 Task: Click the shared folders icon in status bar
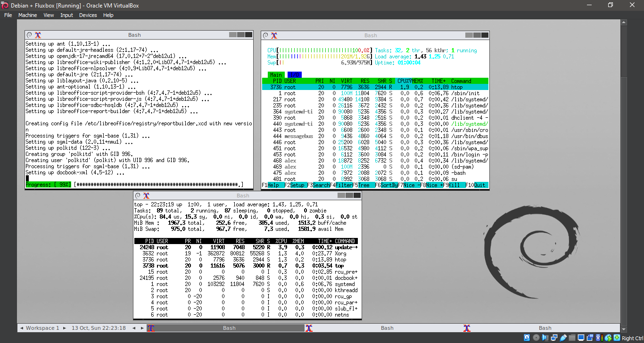click(572, 337)
